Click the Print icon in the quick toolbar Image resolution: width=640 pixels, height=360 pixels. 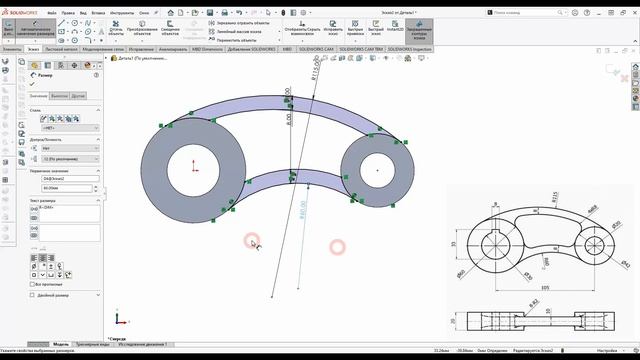[x=224, y=13]
